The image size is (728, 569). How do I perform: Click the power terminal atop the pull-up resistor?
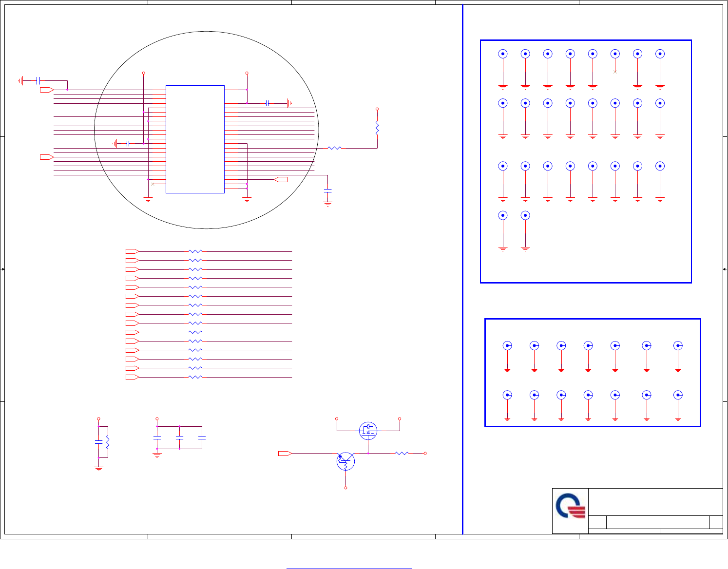coord(377,109)
